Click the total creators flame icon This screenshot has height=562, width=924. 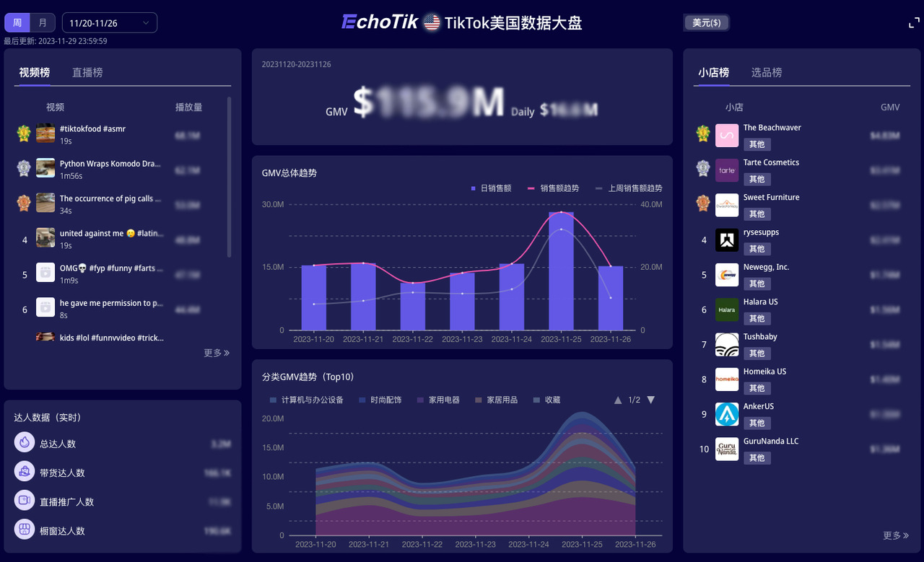[25, 443]
